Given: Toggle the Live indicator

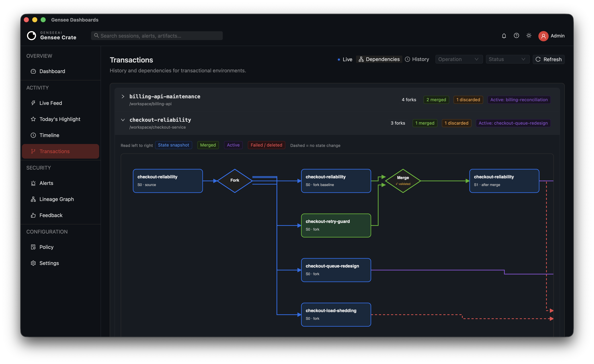Looking at the screenshot, I should pyautogui.click(x=345, y=59).
